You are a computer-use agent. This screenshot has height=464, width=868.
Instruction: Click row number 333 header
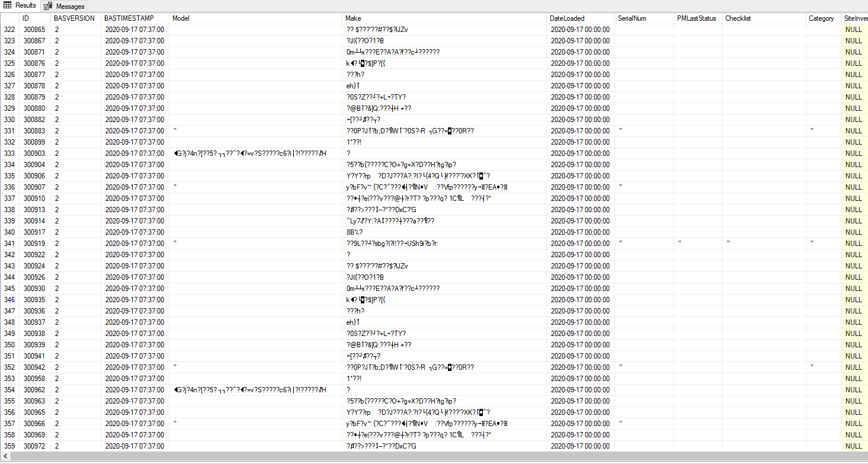click(x=10, y=153)
